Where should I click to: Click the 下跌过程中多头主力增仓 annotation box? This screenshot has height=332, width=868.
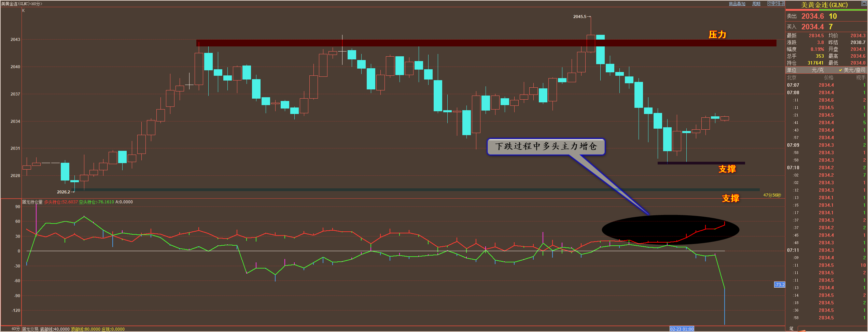click(x=546, y=146)
